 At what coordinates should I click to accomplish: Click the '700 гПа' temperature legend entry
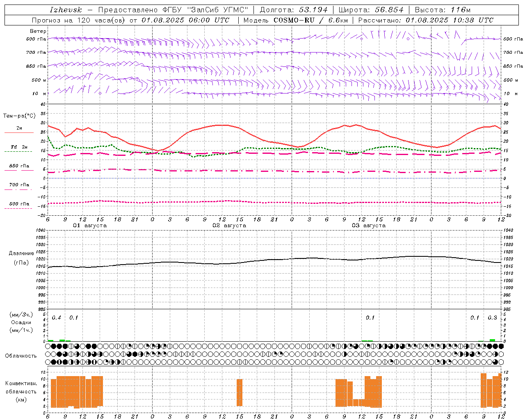point(19,185)
